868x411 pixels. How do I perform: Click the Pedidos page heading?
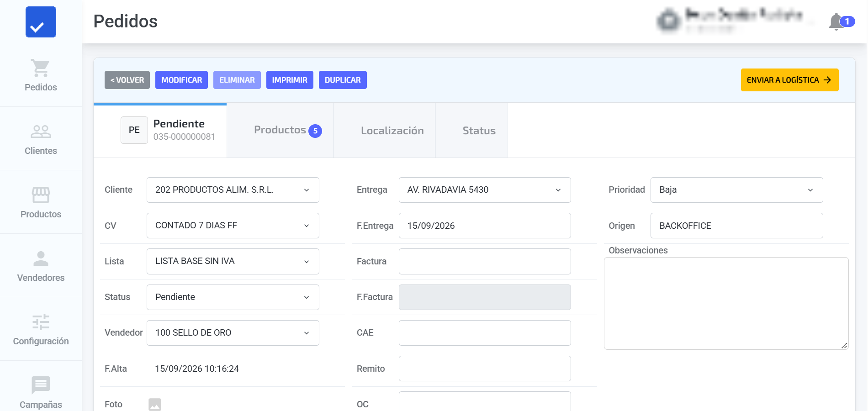126,21
